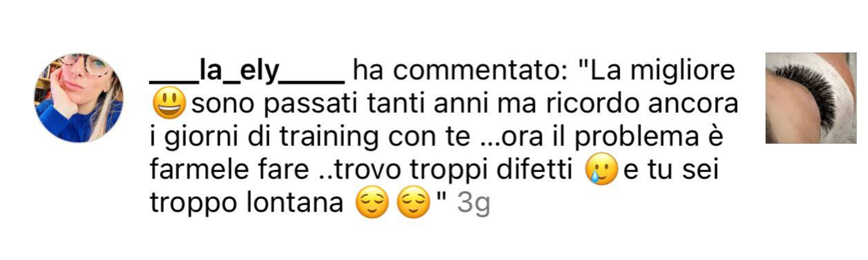
Task: Click the smiling face with tear emoji
Action: [x=602, y=169]
